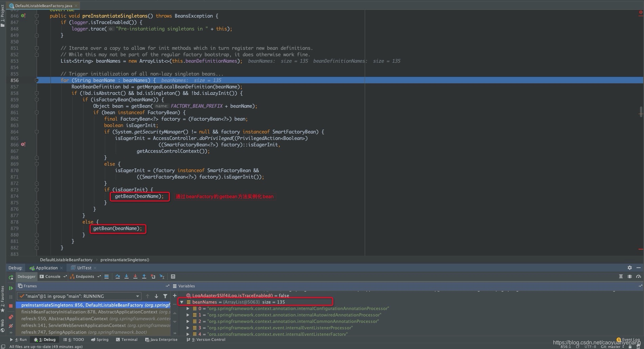
Task: Open the Spring tool window
Action: (100, 340)
